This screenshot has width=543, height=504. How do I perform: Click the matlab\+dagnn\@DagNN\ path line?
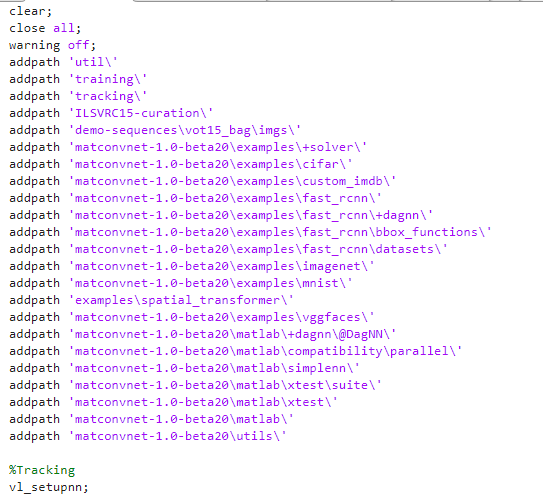tap(202, 334)
